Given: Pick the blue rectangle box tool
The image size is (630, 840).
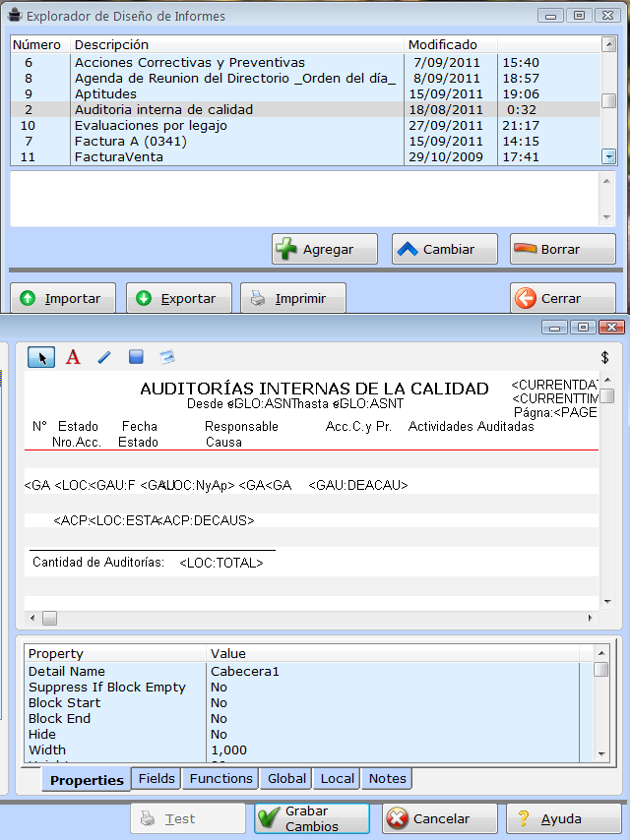Looking at the screenshot, I should point(136,357).
